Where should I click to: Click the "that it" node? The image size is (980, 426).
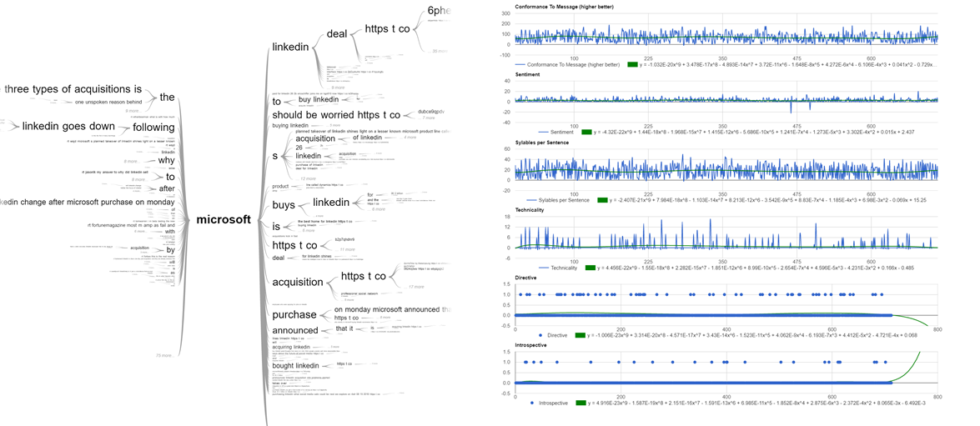click(x=345, y=328)
